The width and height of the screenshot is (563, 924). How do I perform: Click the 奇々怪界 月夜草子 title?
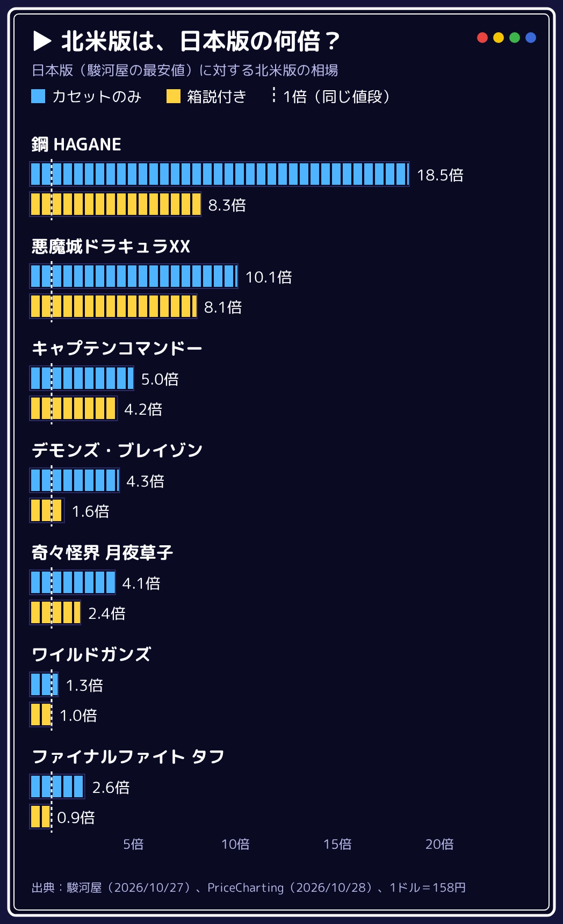point(102,552)
